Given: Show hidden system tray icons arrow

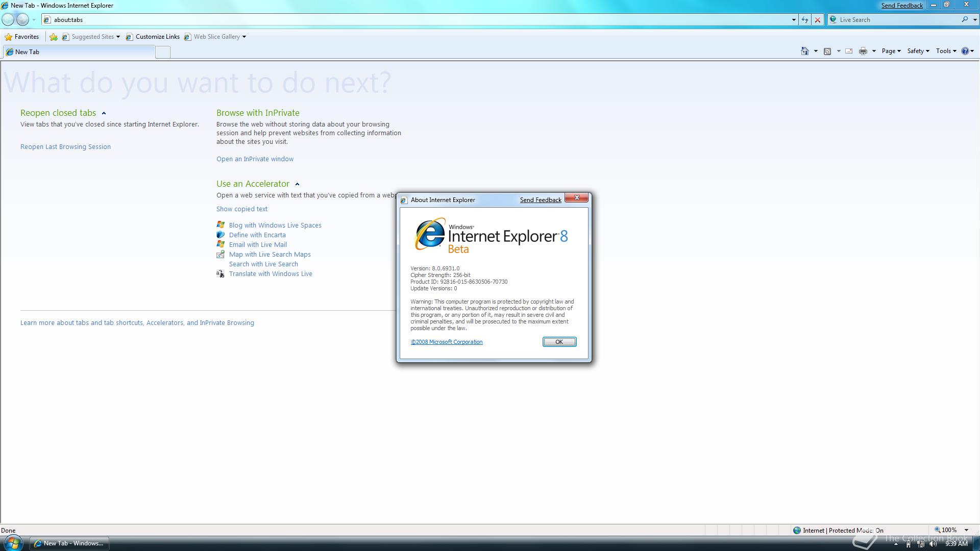Looking at the screenshot, I should pos(896,544).
